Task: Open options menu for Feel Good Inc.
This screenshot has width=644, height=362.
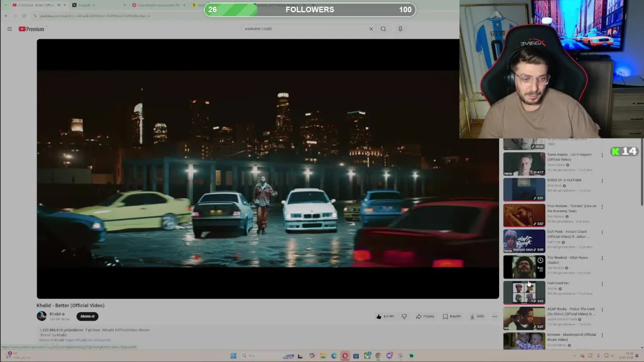Action: [602, 284]
